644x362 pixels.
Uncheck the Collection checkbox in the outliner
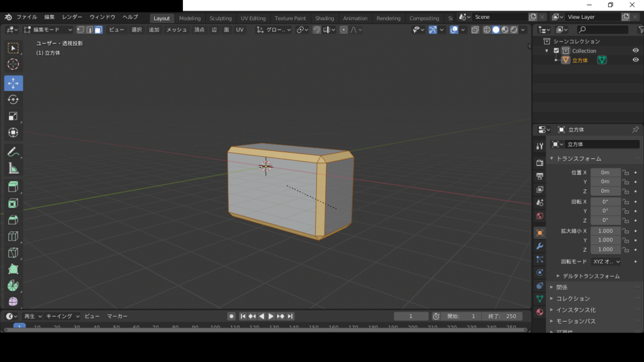[556, 51]
